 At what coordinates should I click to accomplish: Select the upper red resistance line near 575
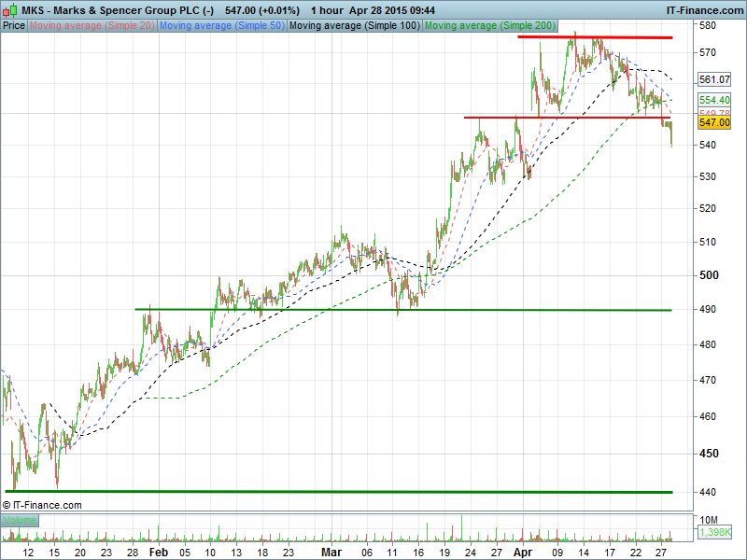coord(607,37)
